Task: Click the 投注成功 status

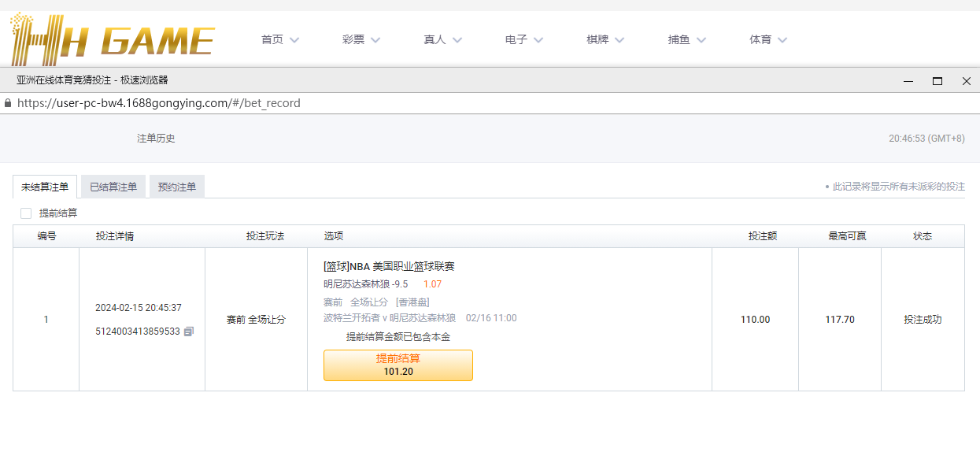Action: coord(923,320)
